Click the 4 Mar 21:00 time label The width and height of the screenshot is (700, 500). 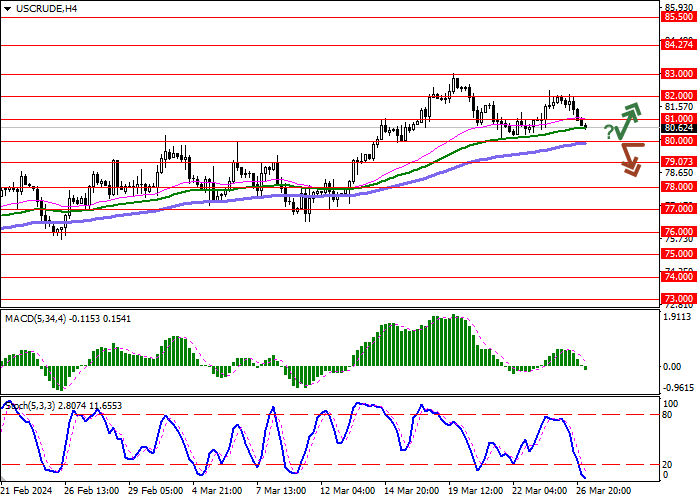click(x=218, y=491)
